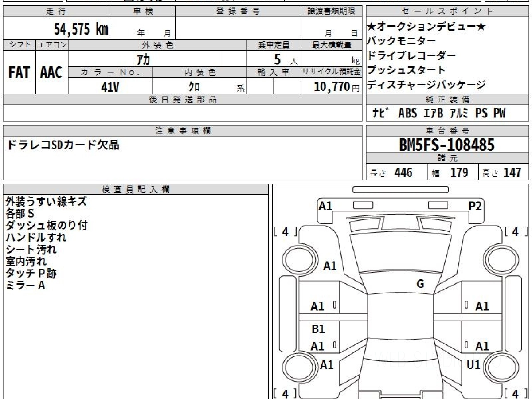Click inspector note シート汚れ
532x399 pixels.
pyautogui.click(x=31, y=249)
